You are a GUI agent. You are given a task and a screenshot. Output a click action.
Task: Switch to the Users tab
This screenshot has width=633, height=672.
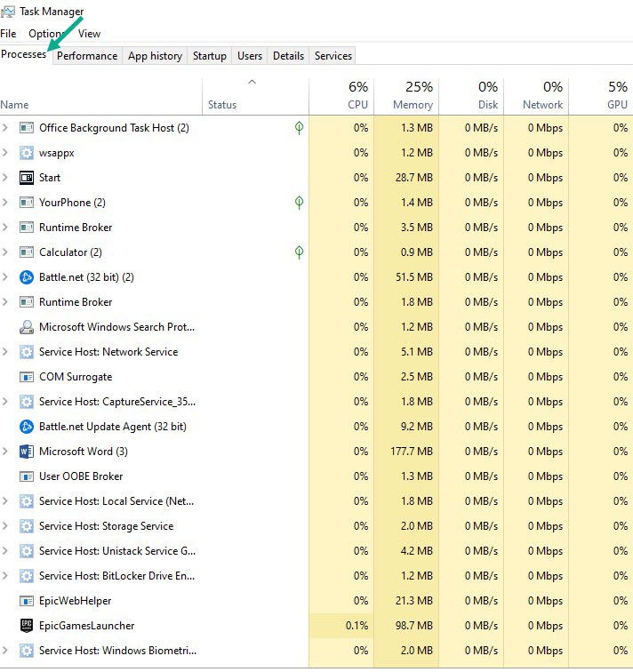pos(250,56)
